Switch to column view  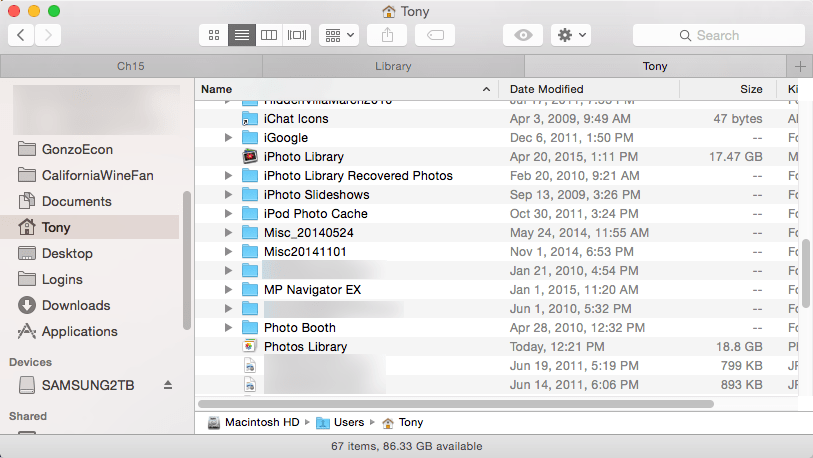[269, 35]
